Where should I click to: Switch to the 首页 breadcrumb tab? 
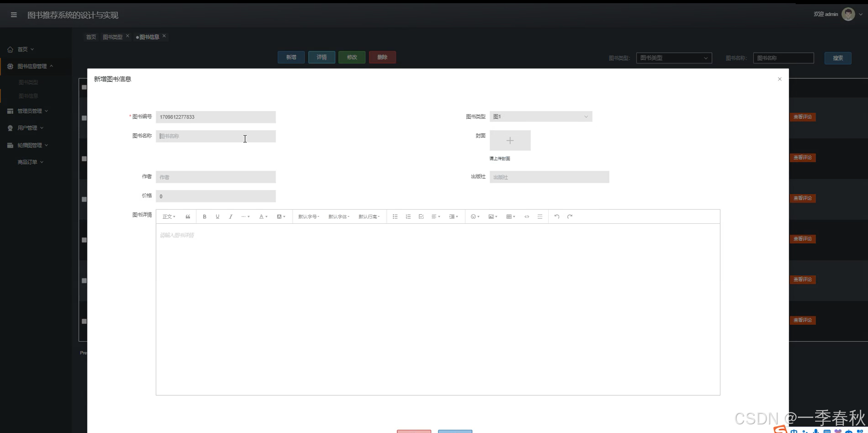[91, 37]
